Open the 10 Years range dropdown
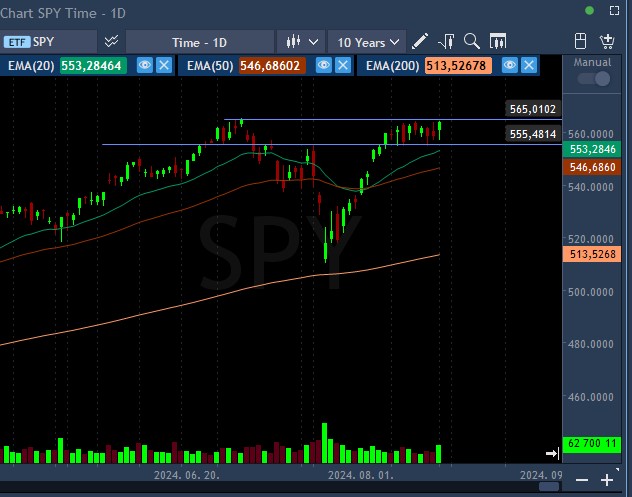The height and width of the screenshot is (497, 632). [368, 42]
